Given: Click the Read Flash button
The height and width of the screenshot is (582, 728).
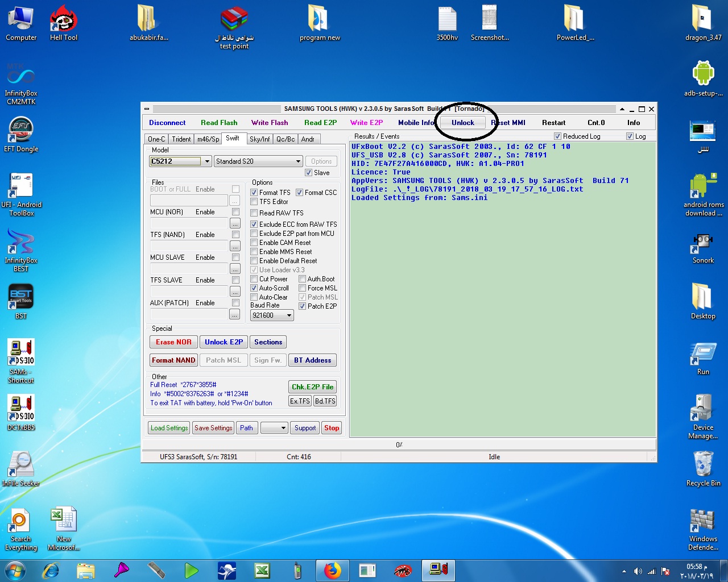Looking at the screenshot, I should click(x=219, y=123).
